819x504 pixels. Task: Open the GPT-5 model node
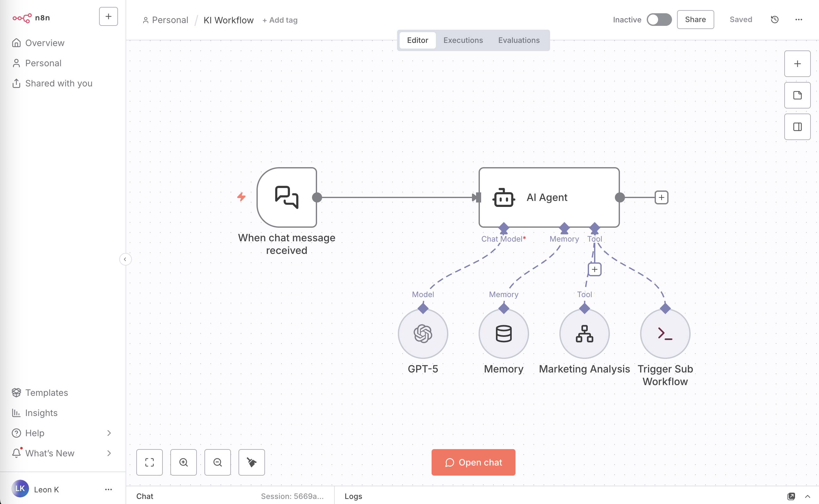point(422,333)
